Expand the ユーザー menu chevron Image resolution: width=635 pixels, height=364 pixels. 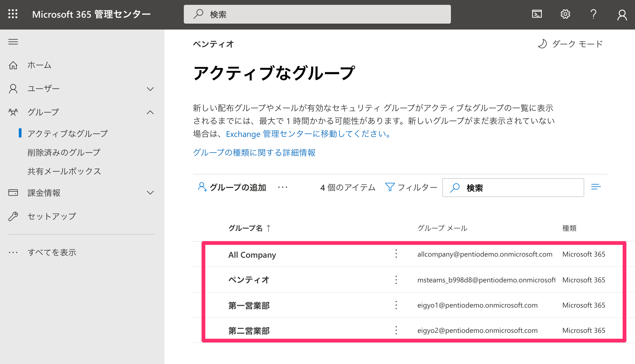click(x=150, y=89)
